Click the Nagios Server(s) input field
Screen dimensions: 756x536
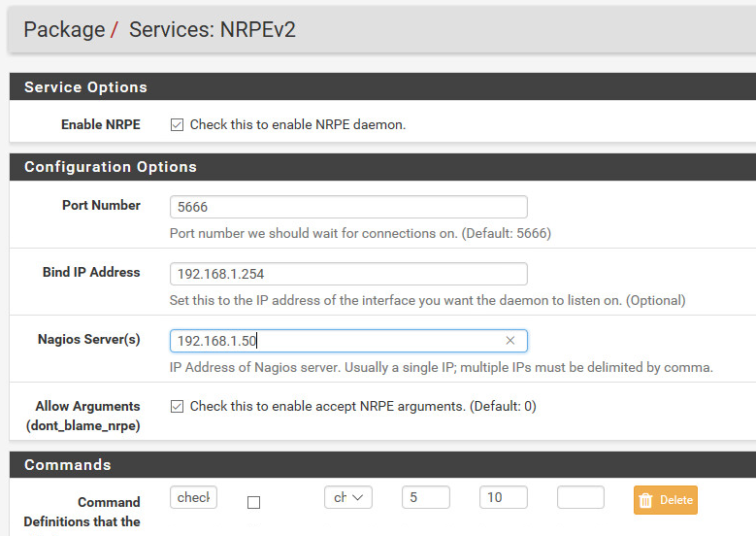click(348, 341)
